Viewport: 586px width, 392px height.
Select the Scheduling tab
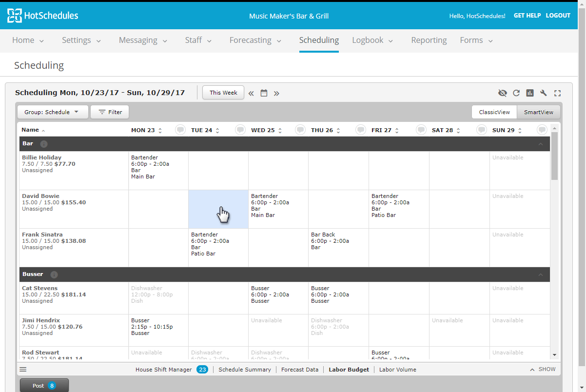(319, 40)
